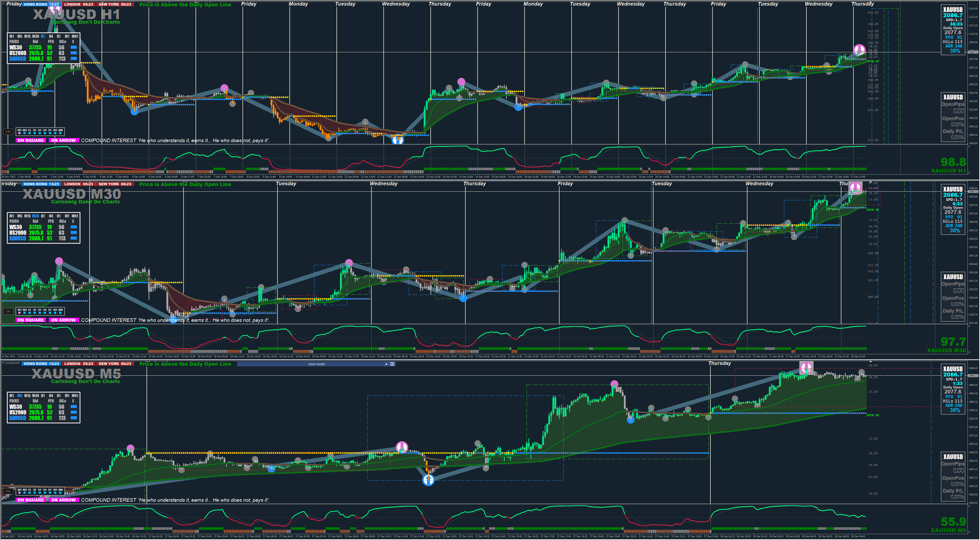
Task: Switch to H4 timeframe in H1 dashboard
Action: coord(51,36)
